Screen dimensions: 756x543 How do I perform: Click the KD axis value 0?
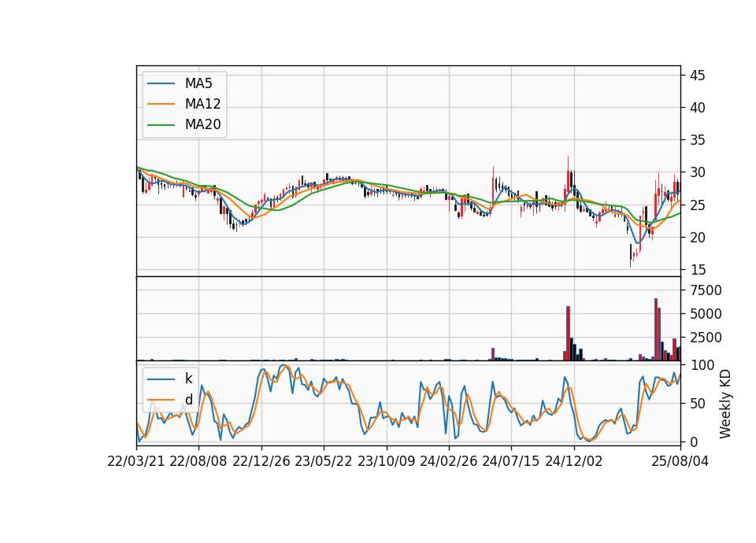694,441
